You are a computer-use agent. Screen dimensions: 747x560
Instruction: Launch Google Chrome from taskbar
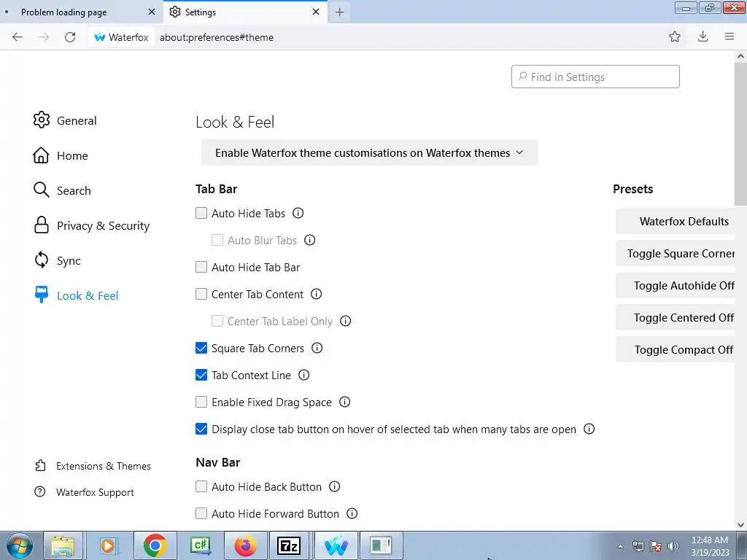click(155, 545)
